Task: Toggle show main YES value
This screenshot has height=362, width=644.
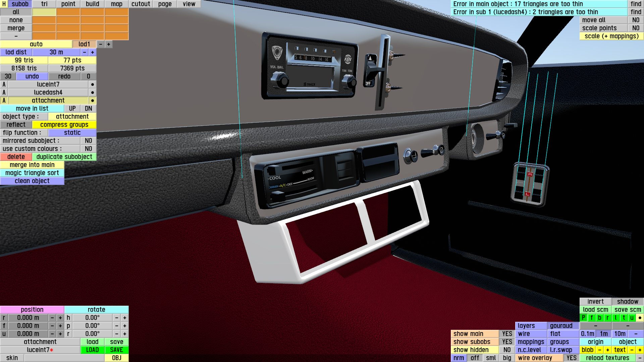Action: [x=507, y=334]
